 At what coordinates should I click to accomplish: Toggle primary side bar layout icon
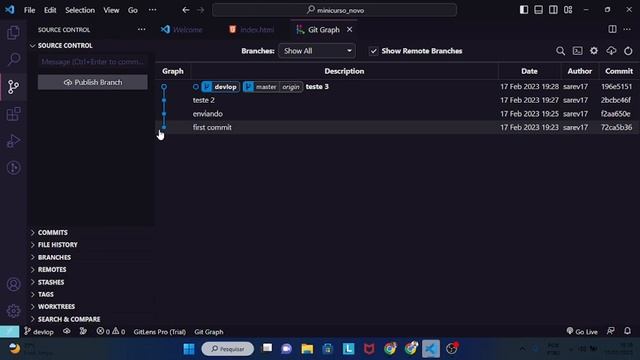click(x=524, y=10)
